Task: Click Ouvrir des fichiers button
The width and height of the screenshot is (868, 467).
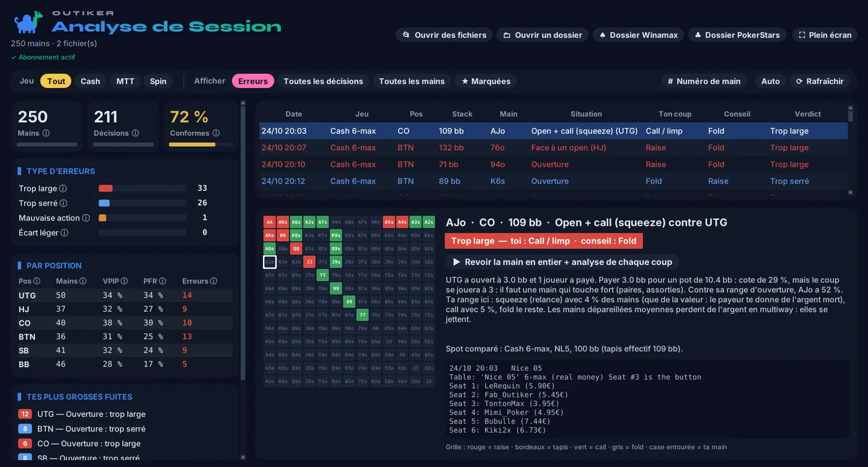Action: pos(444,35)
